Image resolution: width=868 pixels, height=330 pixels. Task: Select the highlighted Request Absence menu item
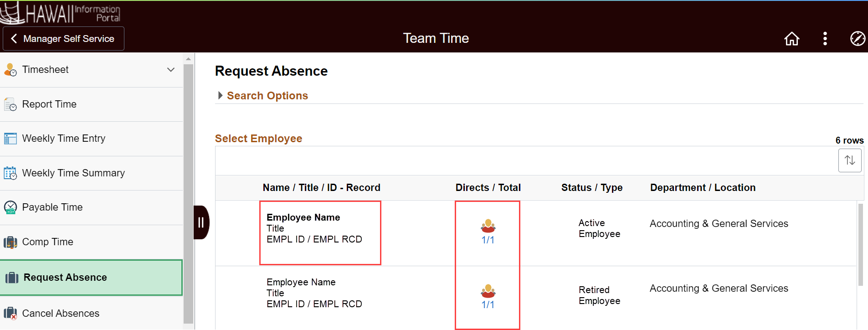click(x=65, y=277)
